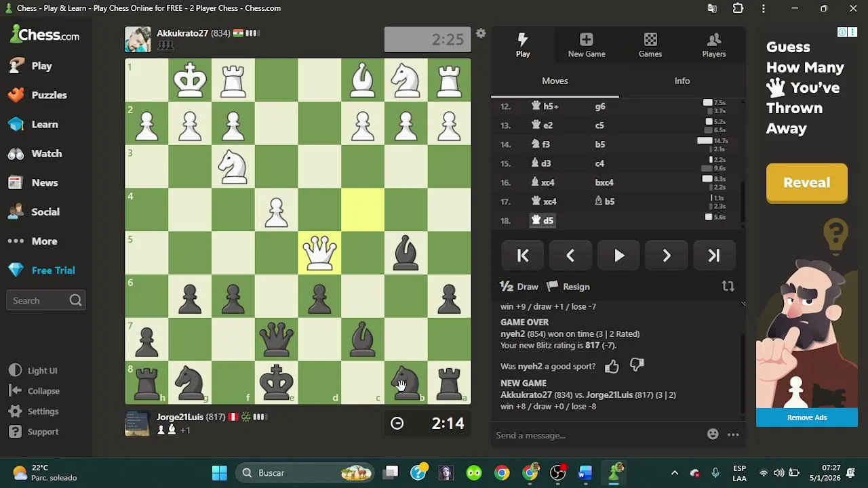Focus the sidebar Search field
The width and height of the screenshot is (868, 488).
(x=45, y=300)
